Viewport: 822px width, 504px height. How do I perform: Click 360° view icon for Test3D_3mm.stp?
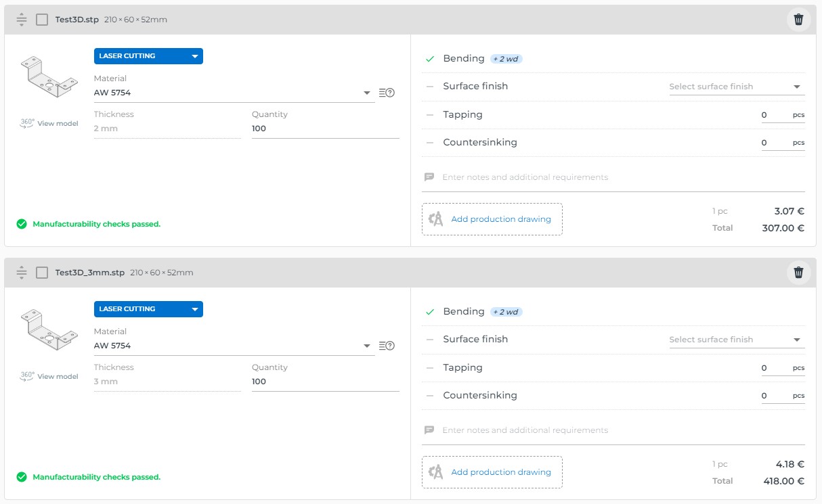point(27,376)
